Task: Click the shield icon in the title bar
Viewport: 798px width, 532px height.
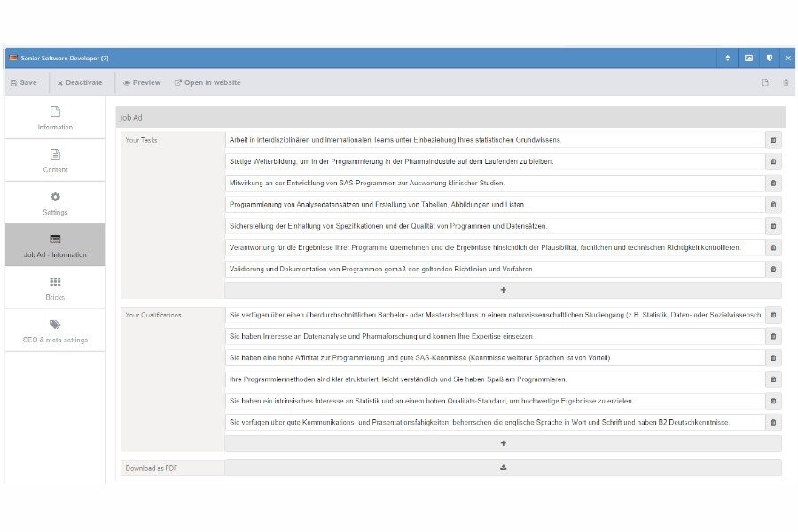Action: coord(769,58)
